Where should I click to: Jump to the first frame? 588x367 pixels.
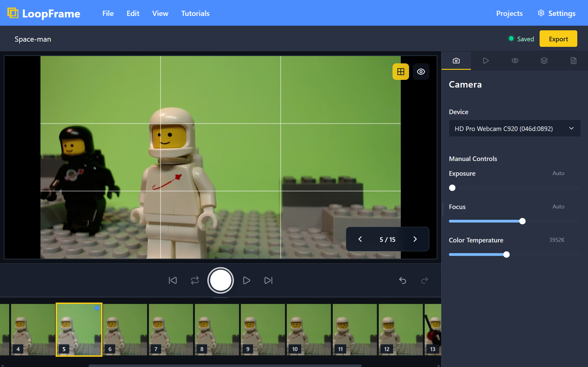coord(173,280)
